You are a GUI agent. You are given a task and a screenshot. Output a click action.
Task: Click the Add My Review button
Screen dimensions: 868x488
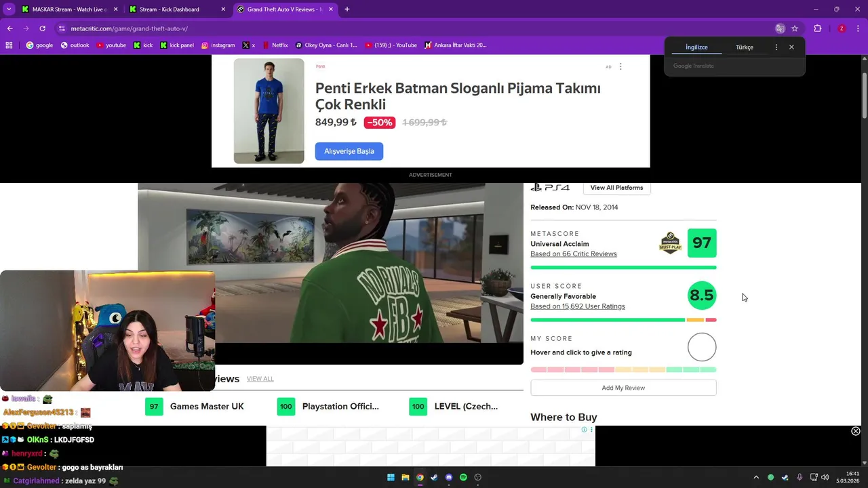tap(623, 388)
